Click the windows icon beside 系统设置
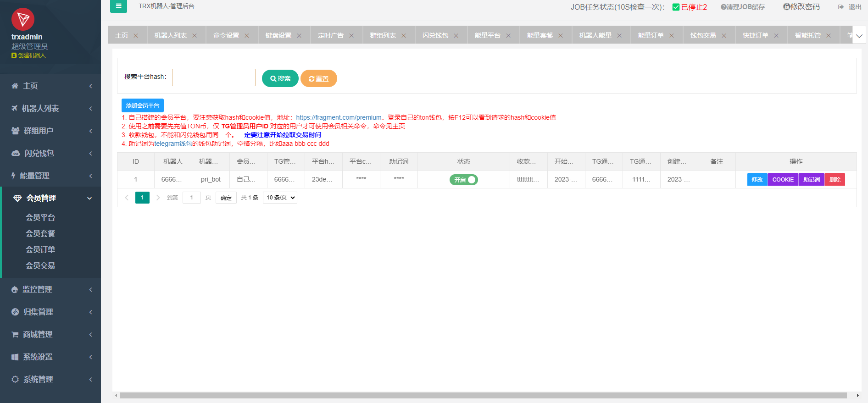Screen dimensions: 868x403 tap(15, 357)
